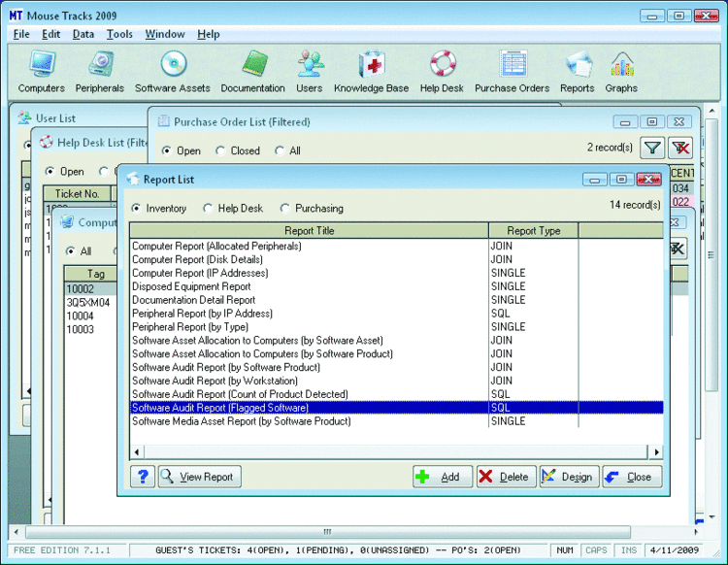Click the help question mark button in Report List
The image size is (728, 565).
click(143, 477)
